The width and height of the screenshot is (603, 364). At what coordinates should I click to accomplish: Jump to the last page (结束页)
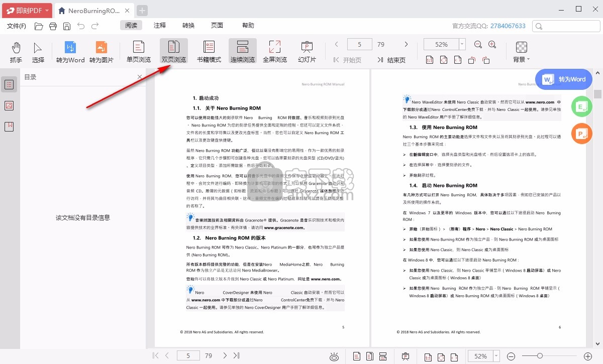click(x=391, y=60)
